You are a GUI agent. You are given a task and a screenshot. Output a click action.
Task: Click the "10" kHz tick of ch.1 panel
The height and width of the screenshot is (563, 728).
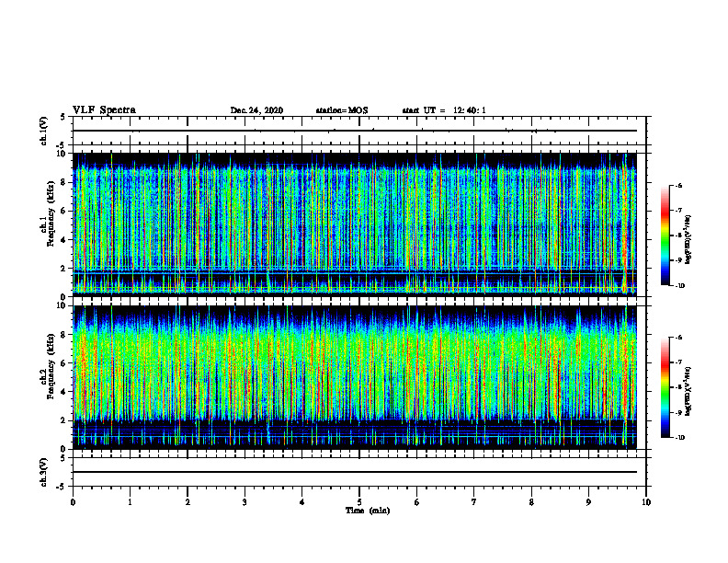(63, 154)
